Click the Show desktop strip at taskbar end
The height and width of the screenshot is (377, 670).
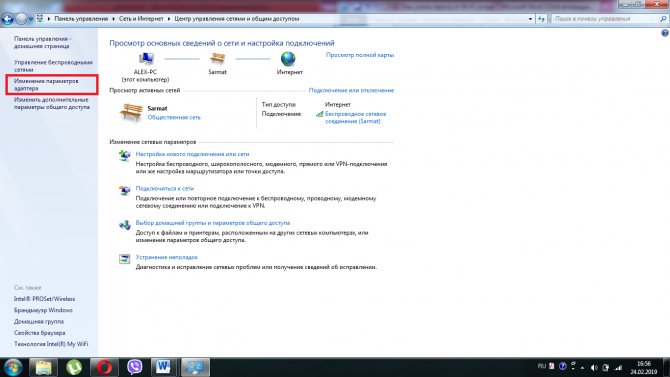666,368
